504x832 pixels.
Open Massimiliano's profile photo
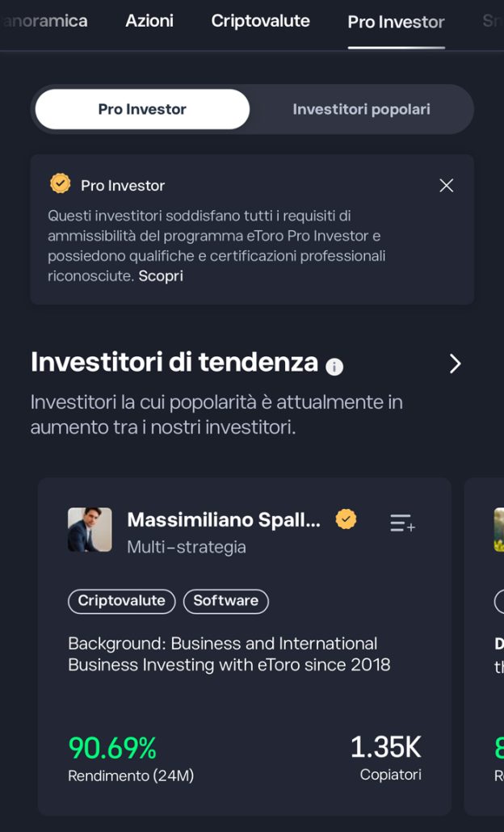(90, 530)
